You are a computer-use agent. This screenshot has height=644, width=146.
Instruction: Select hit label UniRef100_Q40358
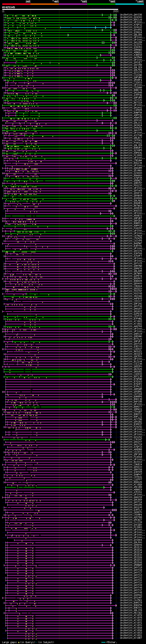click(x=131, y=65)
